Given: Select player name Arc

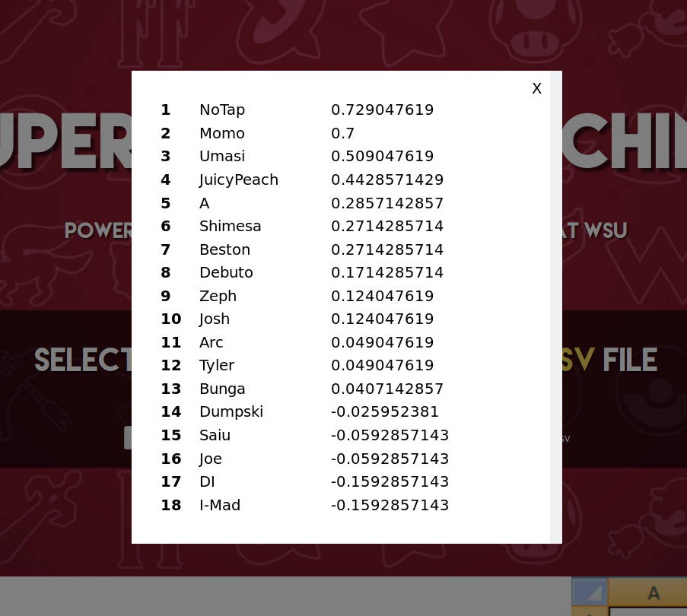Looking at the screenshot, I should [x=212, y=342].
